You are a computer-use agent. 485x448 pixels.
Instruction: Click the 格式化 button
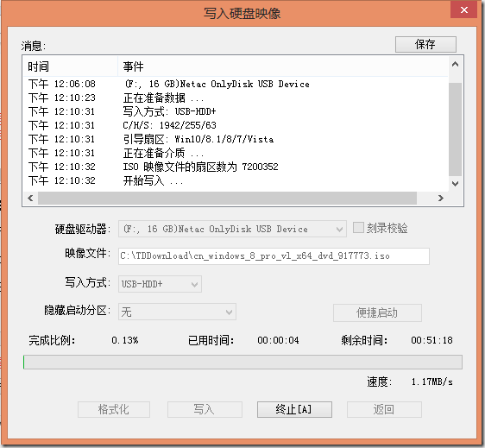coord(114,409)
